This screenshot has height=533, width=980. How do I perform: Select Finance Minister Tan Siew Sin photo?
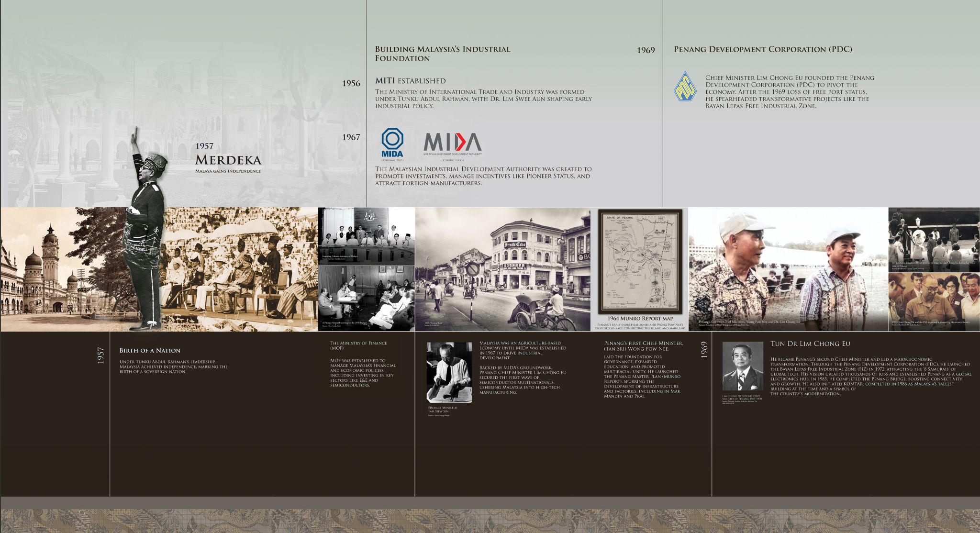(x=449, y=372)
